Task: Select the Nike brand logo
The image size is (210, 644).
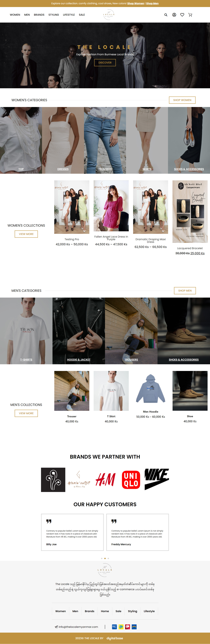Action: (x=157, y=479)
